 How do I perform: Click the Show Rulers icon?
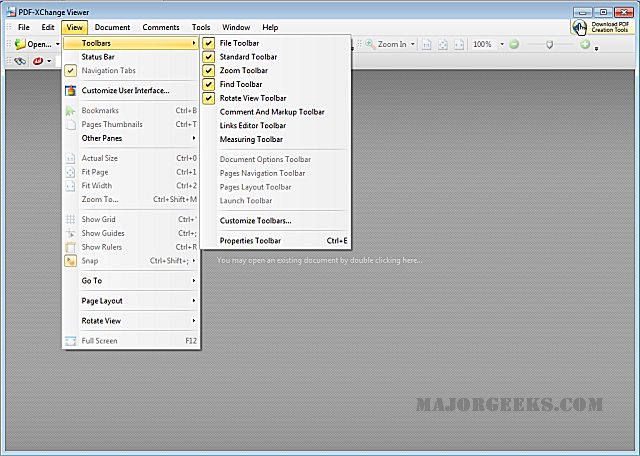click(x=71, y=247)
